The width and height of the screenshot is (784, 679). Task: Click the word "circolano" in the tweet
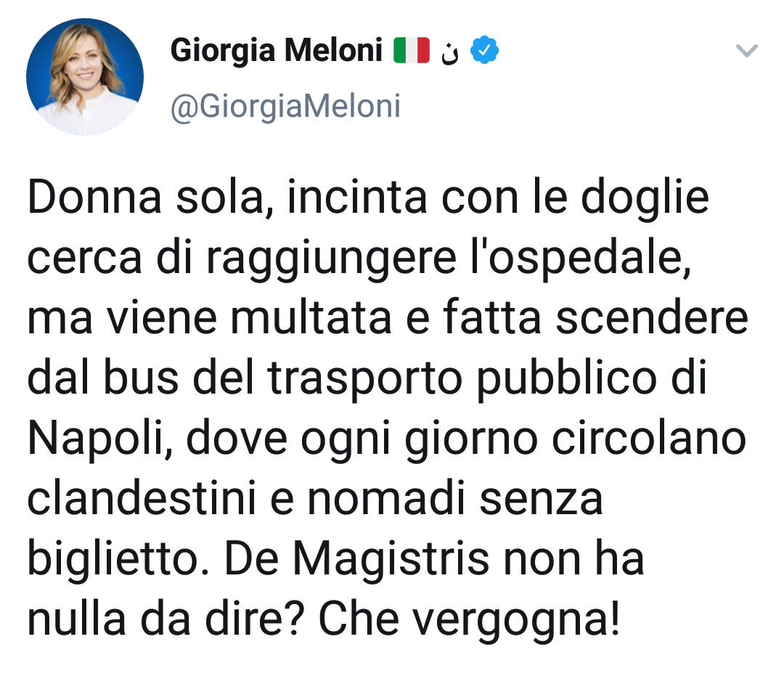649,439
